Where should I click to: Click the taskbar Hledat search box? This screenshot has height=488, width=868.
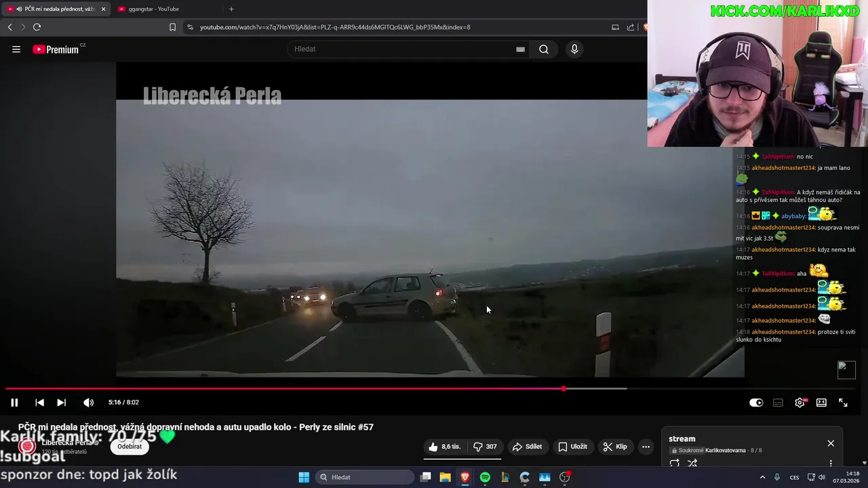(365, 477)
